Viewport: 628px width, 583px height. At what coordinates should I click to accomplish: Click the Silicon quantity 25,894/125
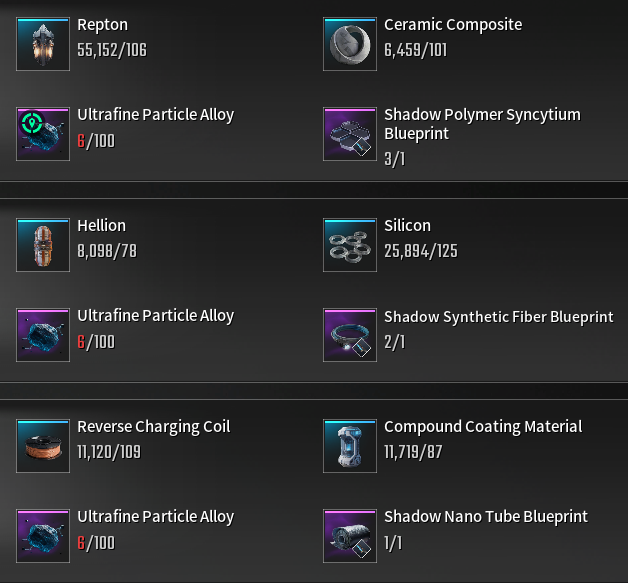(420, 251)
